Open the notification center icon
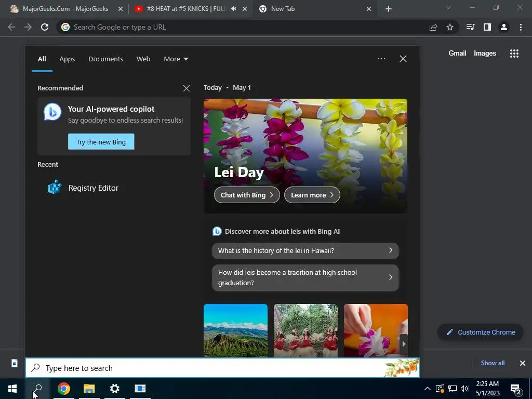Screen dimensions: 532x399 point(516,389)
